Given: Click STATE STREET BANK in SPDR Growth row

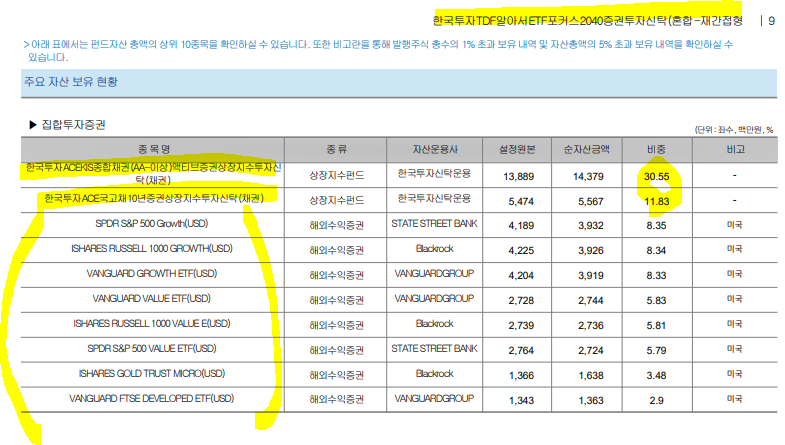Looking at the screenshot, I should [x=435, y=223].
